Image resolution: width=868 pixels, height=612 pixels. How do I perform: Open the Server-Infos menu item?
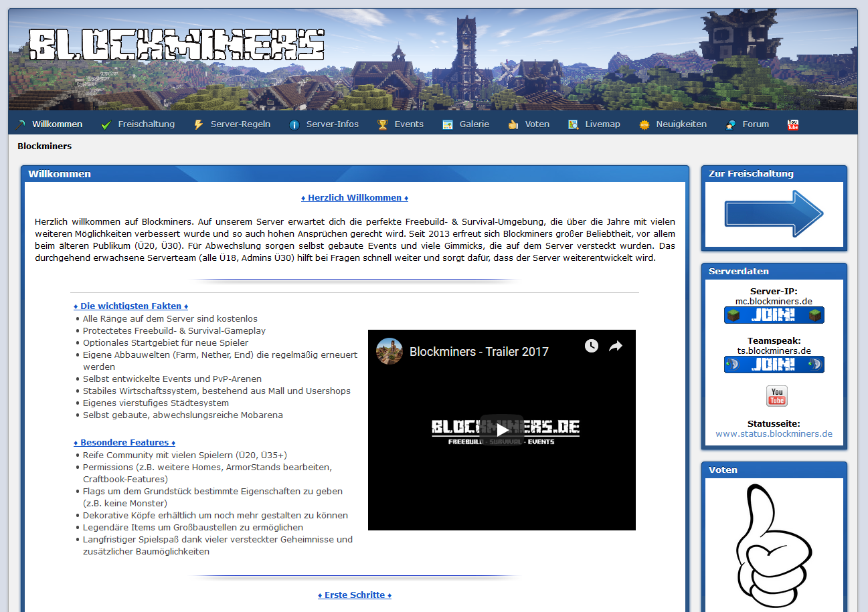[x=333, y=124]
